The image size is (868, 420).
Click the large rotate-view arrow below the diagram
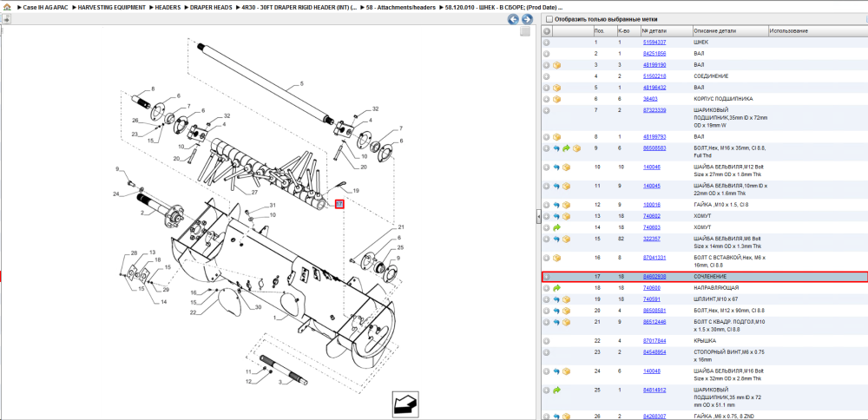point(405,404)
